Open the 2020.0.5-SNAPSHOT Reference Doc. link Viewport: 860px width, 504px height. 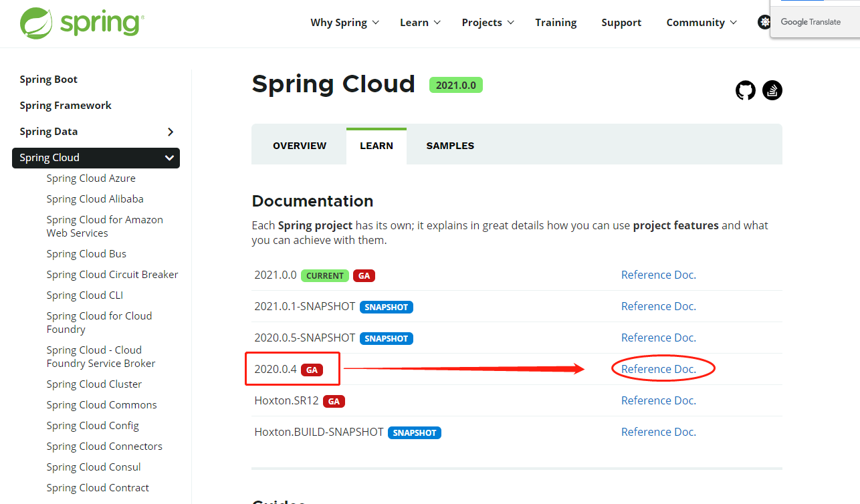(659, 338)
